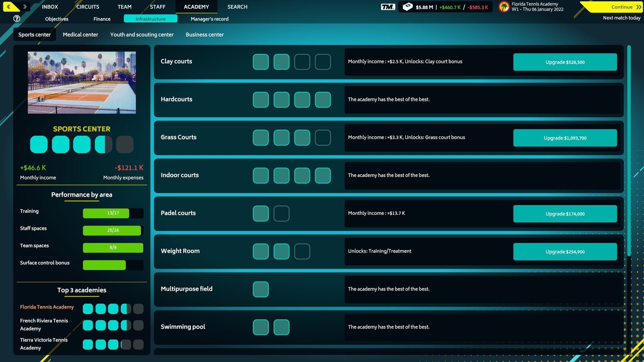Image resolution: width=644 pixels, height=362 pixels.
Task: Click the forward navigation arrow
Action: point(25,7)
